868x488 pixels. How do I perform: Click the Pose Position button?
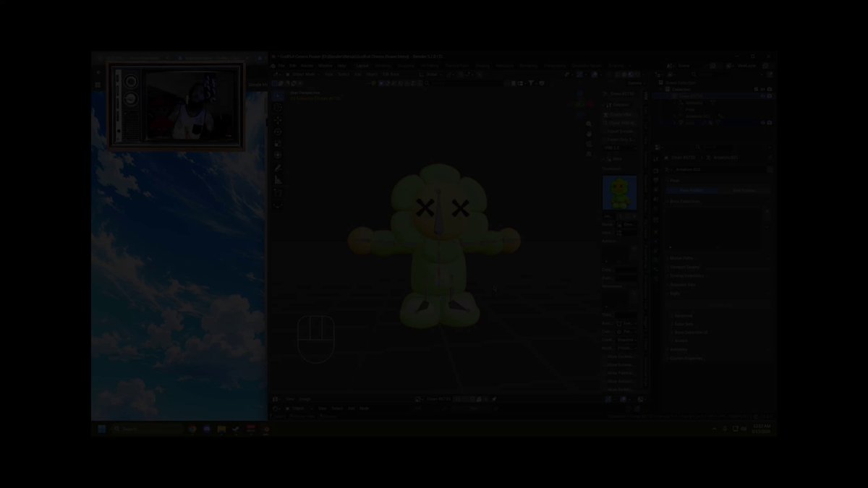(x=692, y=190)
